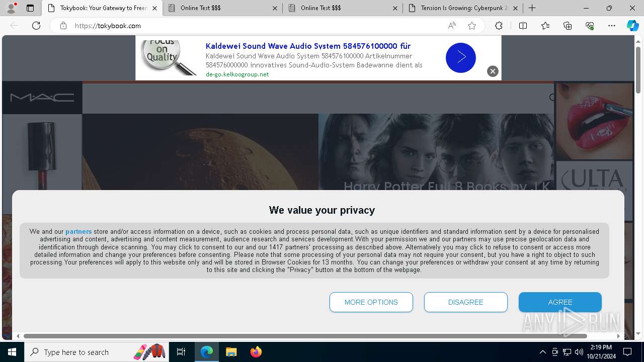Open the volume control
The height and width of the screenshot is (362, 644).
[579, 352]
